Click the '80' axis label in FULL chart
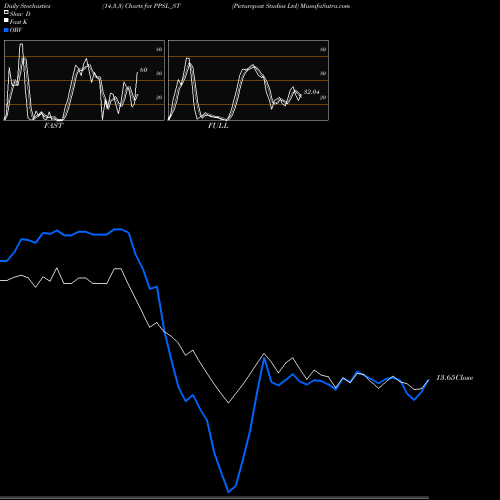 point(323,49)
